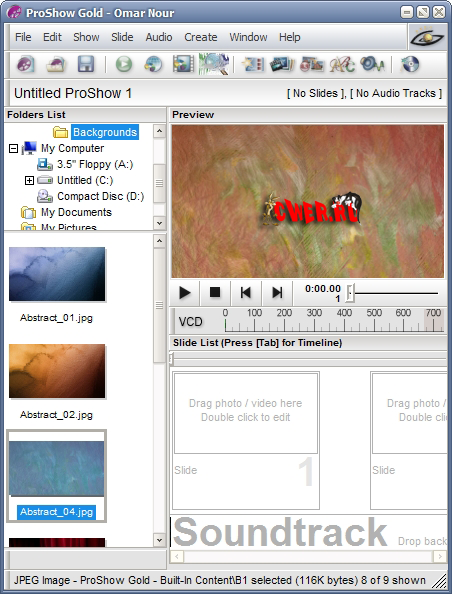Click the Slide List header bar
The width and height of the screenshot is (452, 594).
click(x=308, y=343)
